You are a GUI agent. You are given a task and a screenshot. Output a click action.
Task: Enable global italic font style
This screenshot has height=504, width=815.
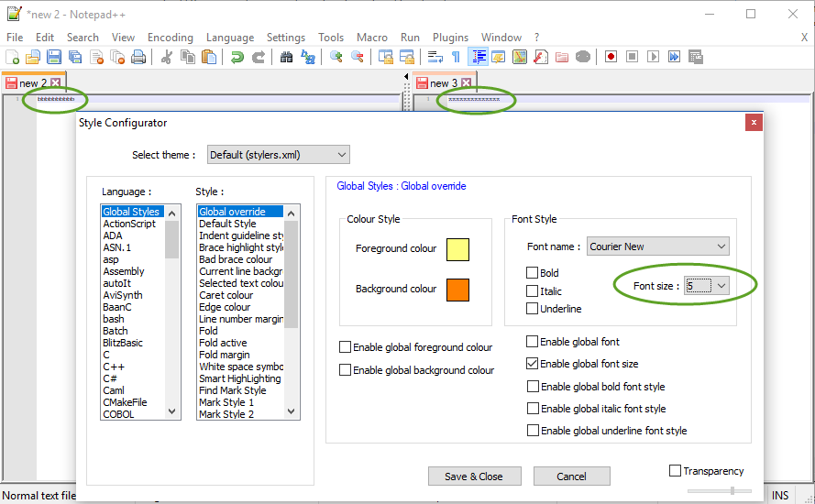[533, 409]
